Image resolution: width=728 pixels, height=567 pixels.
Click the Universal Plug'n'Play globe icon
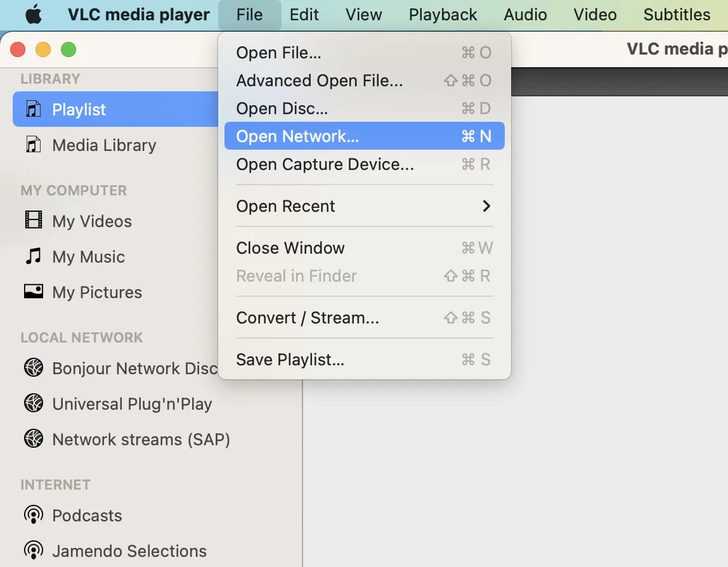click(x=34, y=403)
